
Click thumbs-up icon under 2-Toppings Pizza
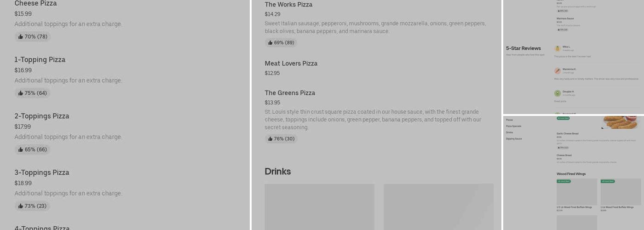coord(21,149)
